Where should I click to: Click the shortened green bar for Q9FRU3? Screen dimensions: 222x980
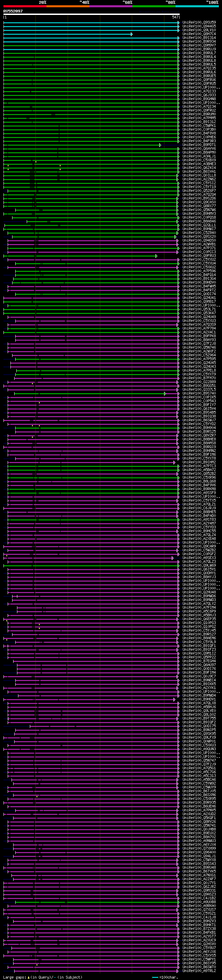(x=80, y=256)
